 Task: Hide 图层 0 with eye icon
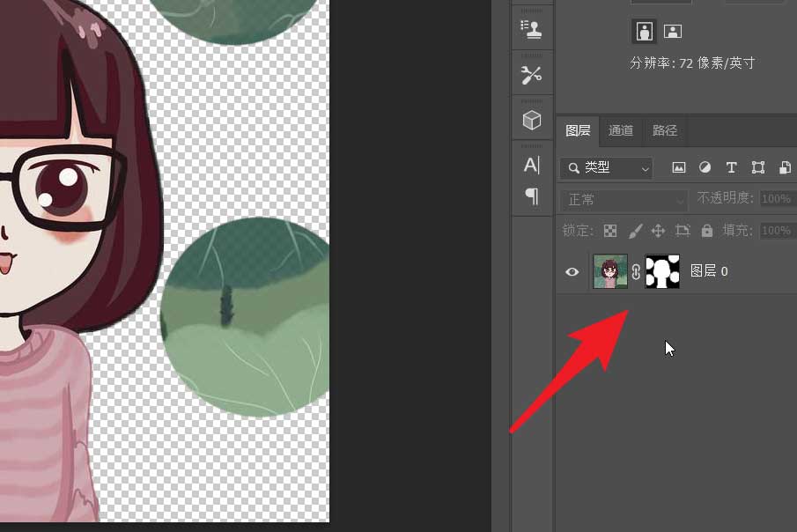572,271
